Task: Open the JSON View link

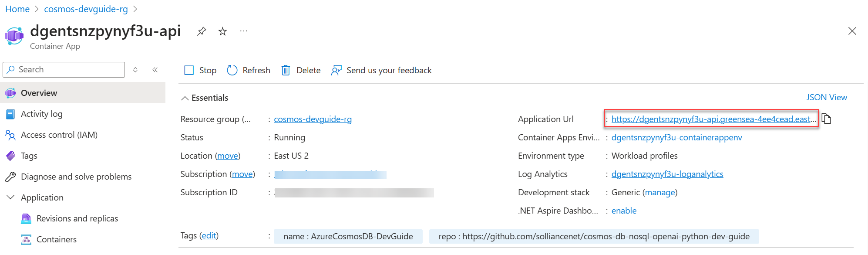Action: [826, 97]
